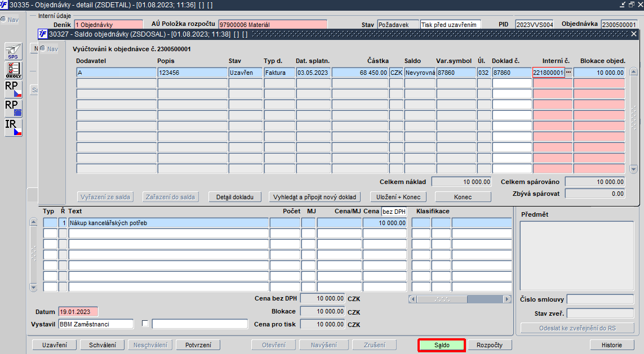Toggle Nav radio in Objednávky detail window

coord(3,19)
